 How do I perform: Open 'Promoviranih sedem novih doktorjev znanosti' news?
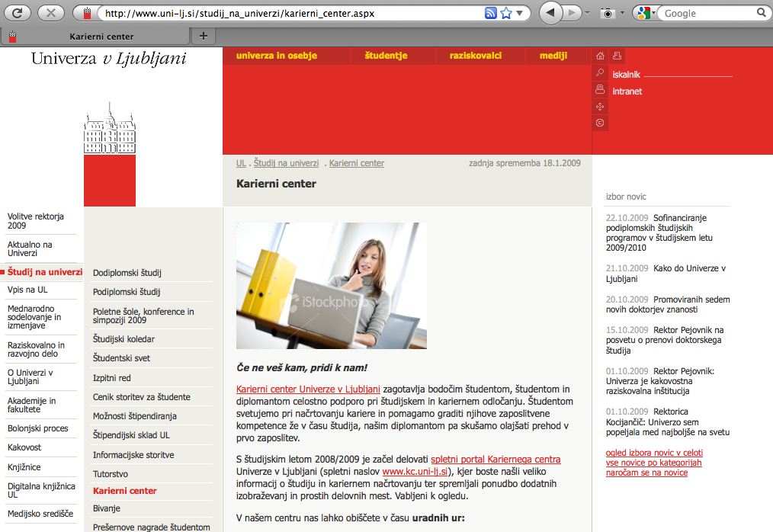pos(668,304)
